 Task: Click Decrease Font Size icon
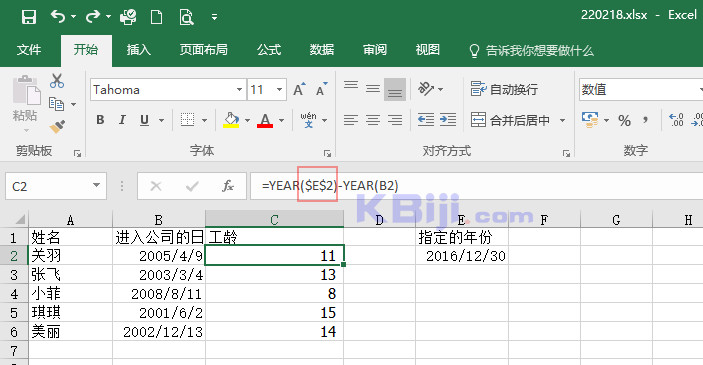coord(321,89)
